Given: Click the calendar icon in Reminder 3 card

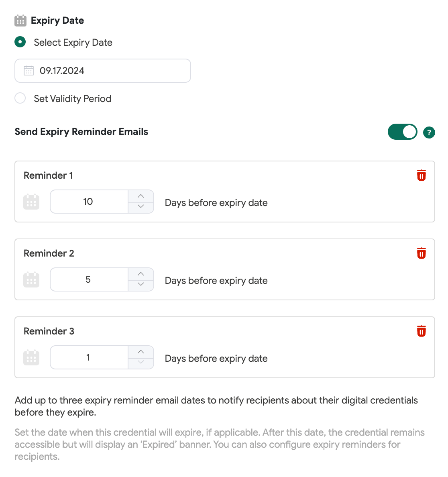Looking at the screenshot, I should tap(31, 357).
